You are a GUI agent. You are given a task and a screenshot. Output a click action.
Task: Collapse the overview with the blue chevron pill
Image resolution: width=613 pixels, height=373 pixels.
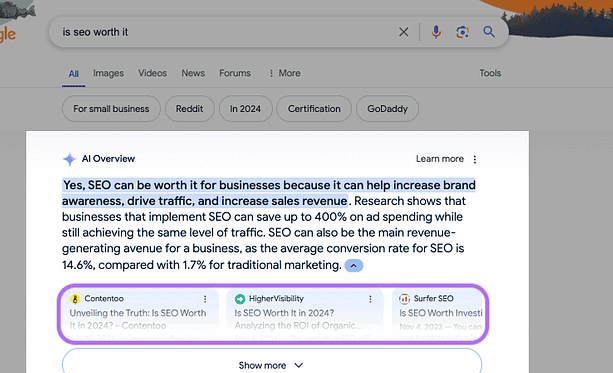click(x=353, y=266)
